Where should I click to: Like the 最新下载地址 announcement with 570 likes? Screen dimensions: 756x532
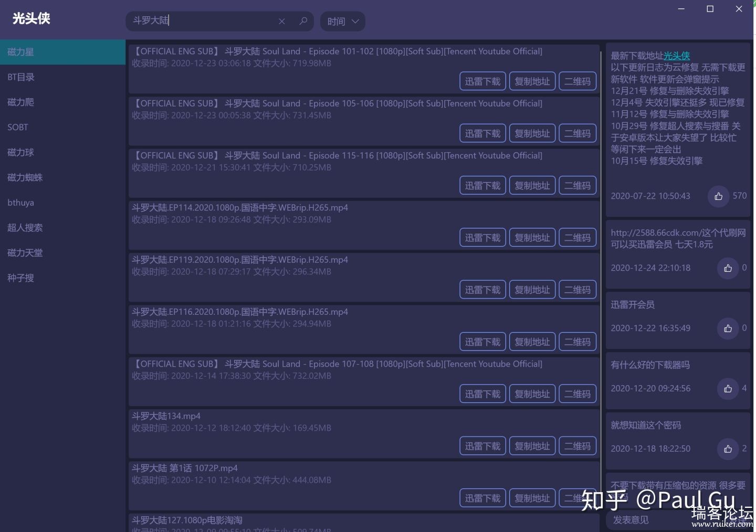[x=718, y=196]
